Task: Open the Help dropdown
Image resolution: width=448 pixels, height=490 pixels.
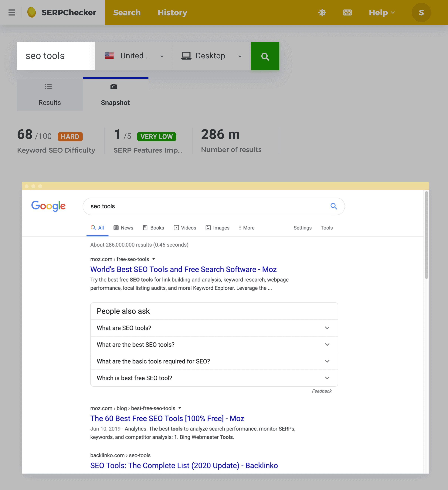Action: point(382,12)
